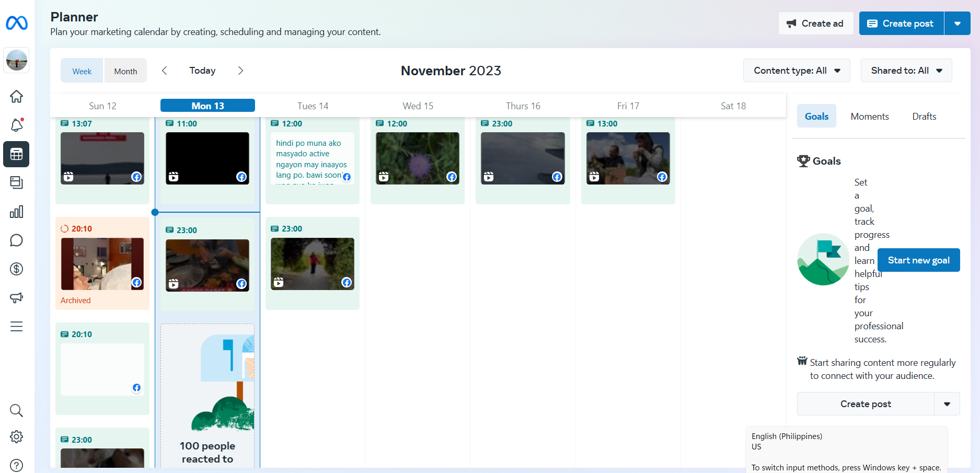980x473 pixels.
Task: Go to previous week arrow
Action: tap(164, 71)
